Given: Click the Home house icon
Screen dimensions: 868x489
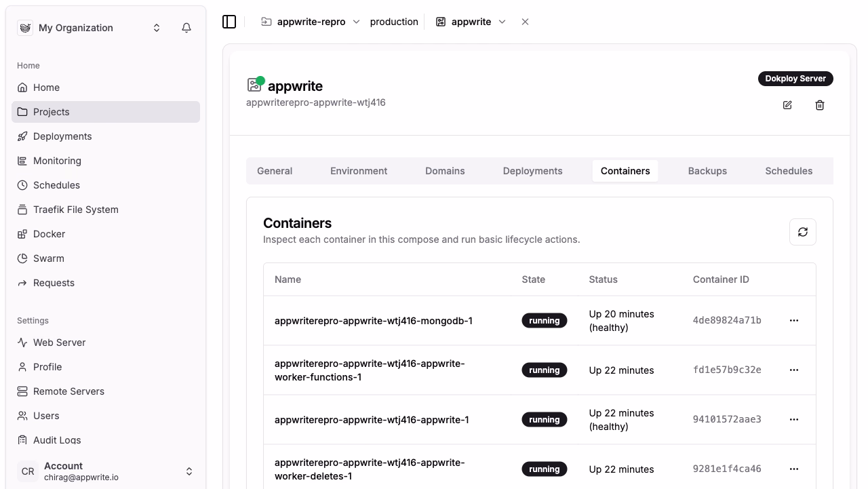Looking at the screenshot, I should (x=22, y=87).
